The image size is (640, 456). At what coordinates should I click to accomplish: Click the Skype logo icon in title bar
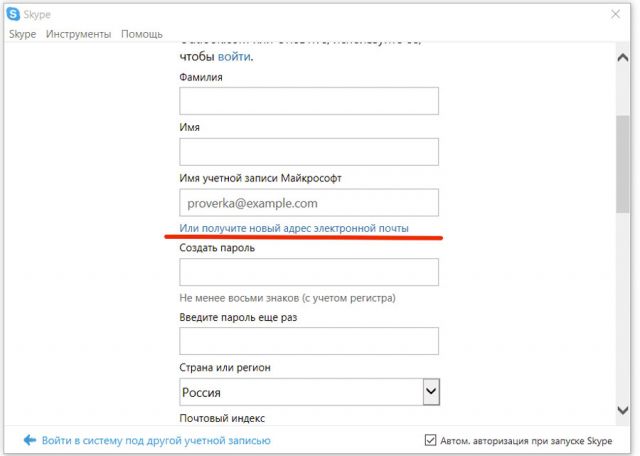[x=13, y=14]
